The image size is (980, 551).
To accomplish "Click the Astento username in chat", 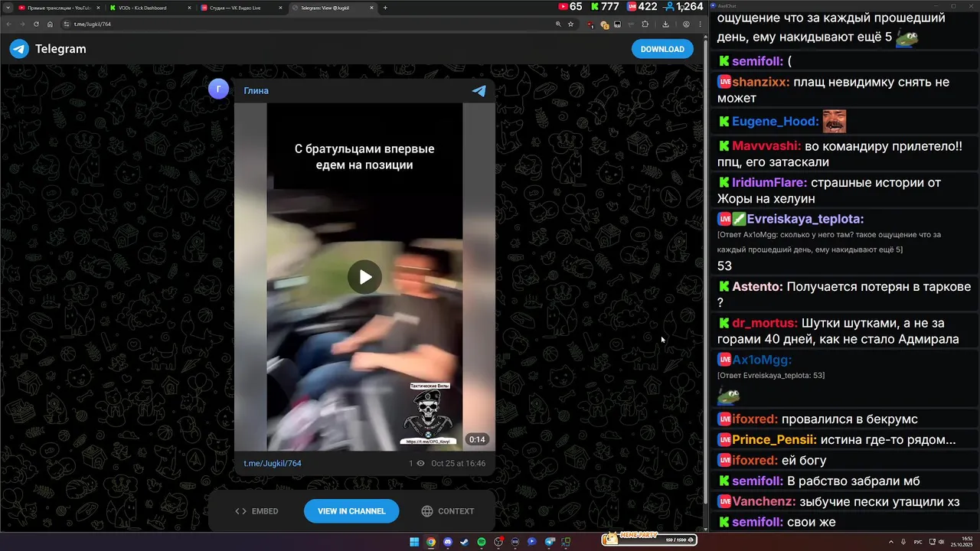I will (757, 287).
